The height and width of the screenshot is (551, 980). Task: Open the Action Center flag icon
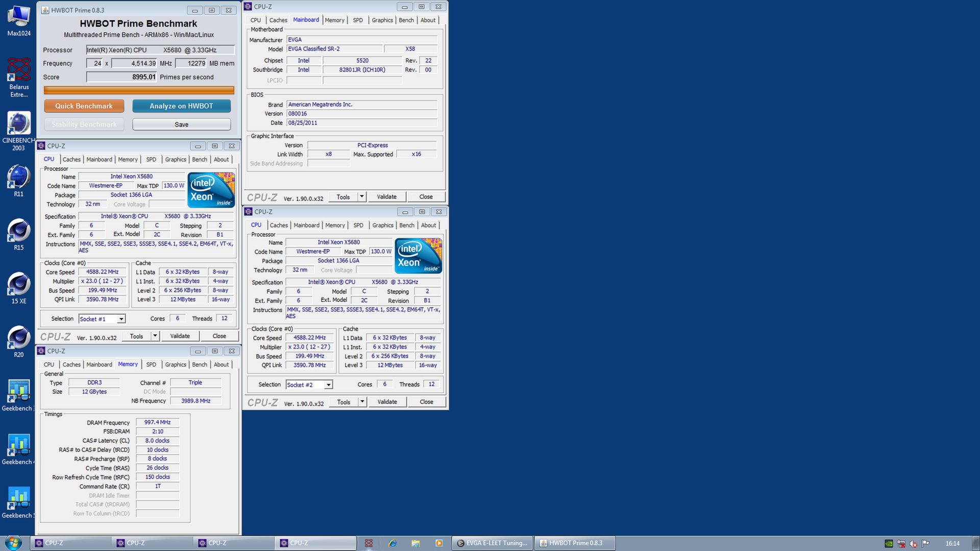pos(926,544)
